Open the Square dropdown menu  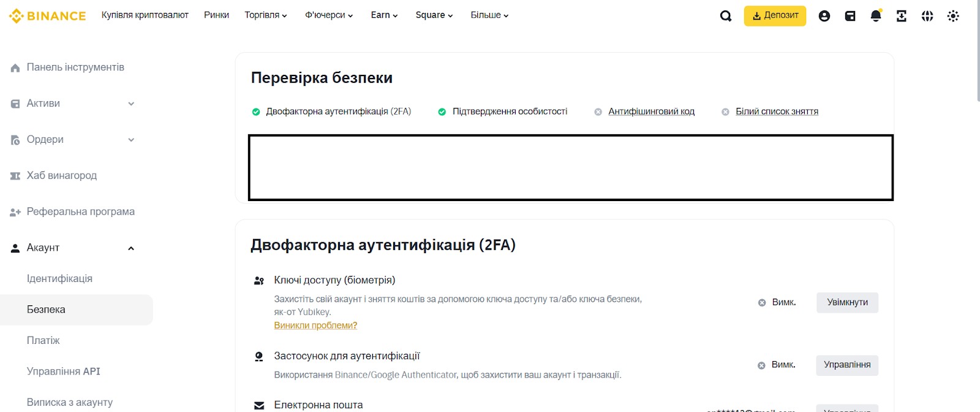pyautogui.click(x=434, y=15)
